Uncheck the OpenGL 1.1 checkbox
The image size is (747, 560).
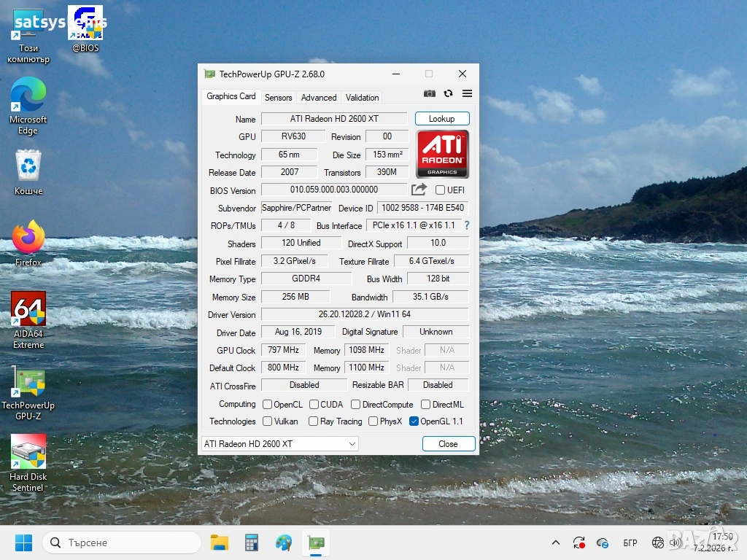[414, 421]
